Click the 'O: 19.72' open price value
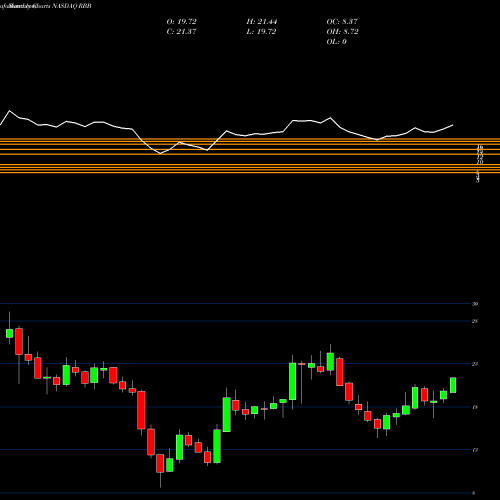The width and height of the screenshot is (500, 500). tap(182, 22)
